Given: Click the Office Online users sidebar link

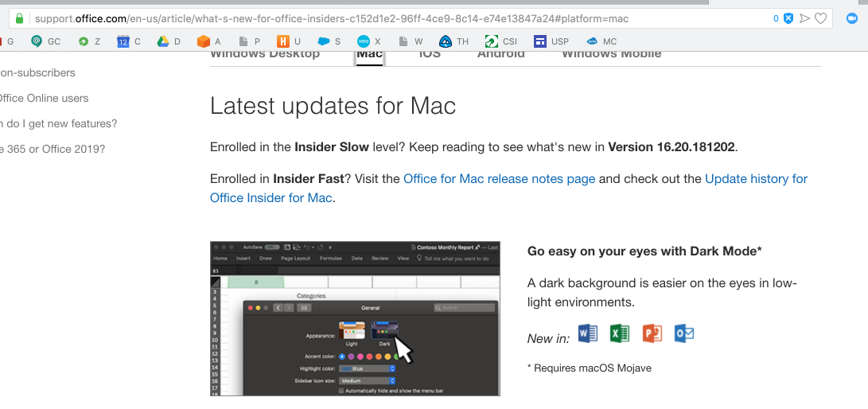Looking at the screenshot, I should [x=45, y=98].
